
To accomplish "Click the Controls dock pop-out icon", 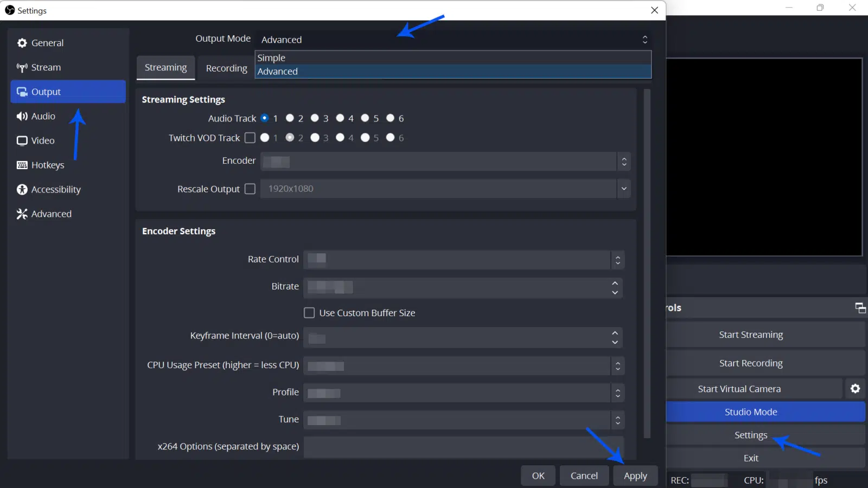I will pos(860,308).
